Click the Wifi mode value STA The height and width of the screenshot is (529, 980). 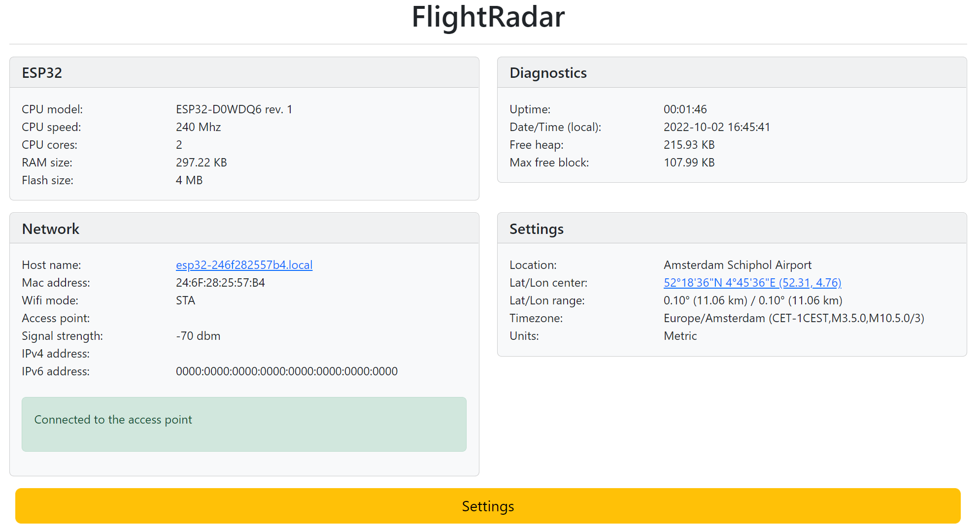(x=185, y=300)
